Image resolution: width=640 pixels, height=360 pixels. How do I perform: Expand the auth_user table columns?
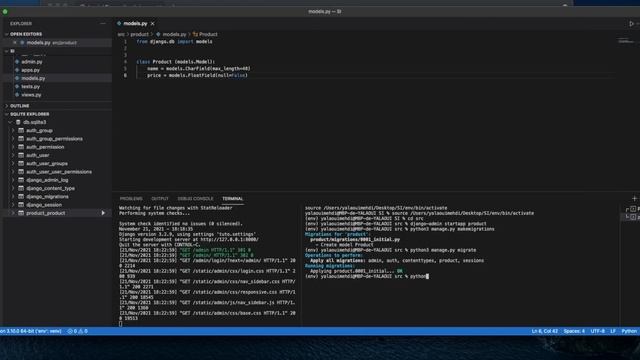pos(13,155)
